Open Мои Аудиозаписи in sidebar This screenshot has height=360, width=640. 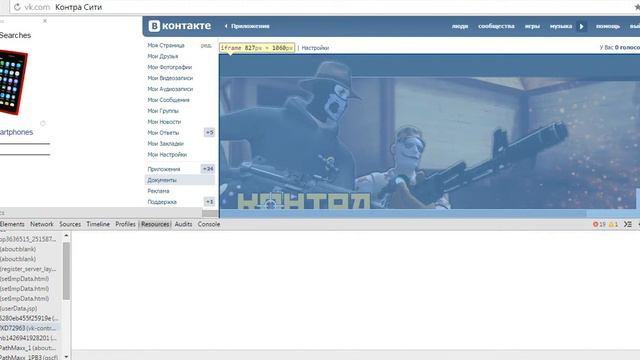170,89
